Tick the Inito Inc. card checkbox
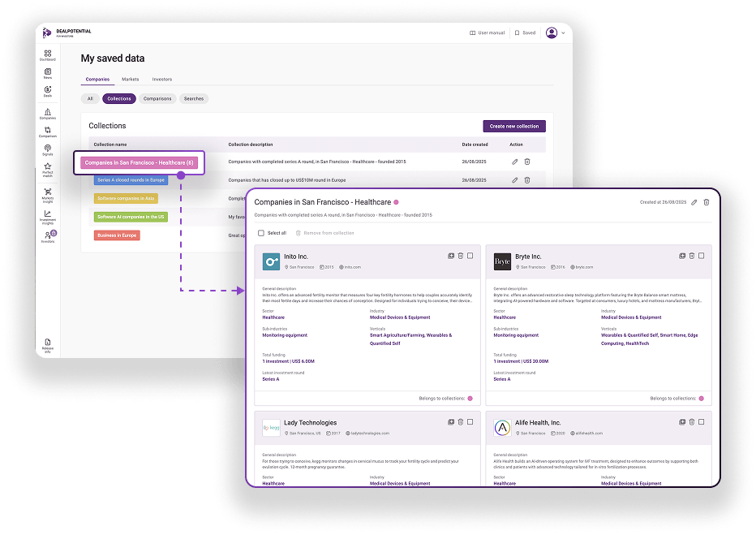756x535 pixels. point(470,256)
